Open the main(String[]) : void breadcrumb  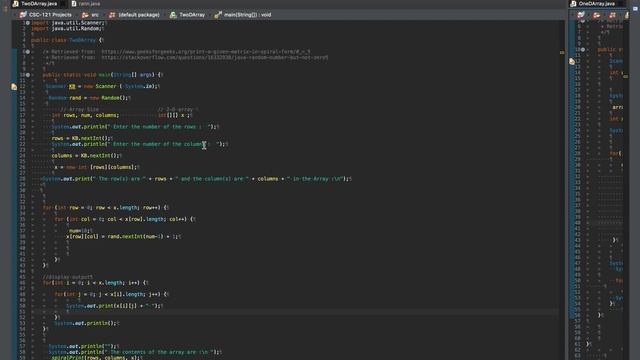(247, 15)
